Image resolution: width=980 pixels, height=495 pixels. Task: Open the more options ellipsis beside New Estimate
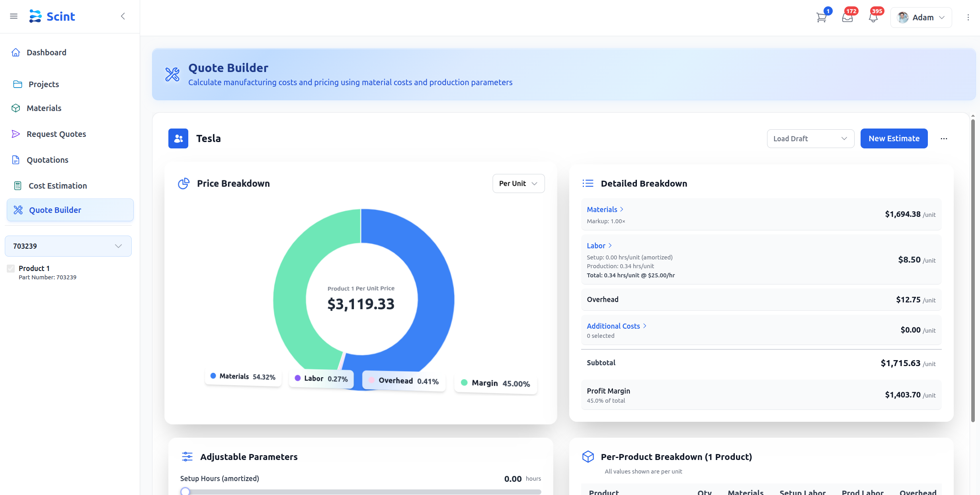click(944, 138)
